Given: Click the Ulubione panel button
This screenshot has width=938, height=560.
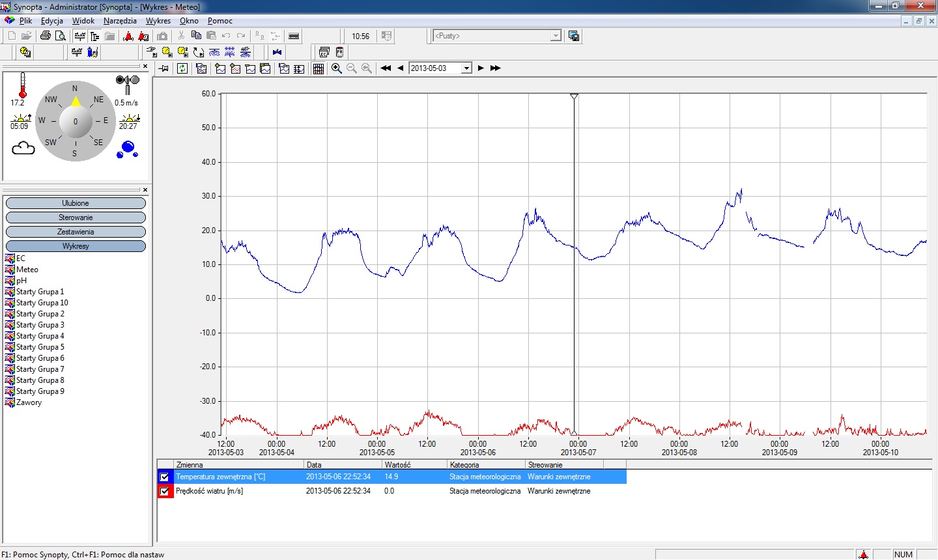Looking at the screenshot, I should 76,203.
